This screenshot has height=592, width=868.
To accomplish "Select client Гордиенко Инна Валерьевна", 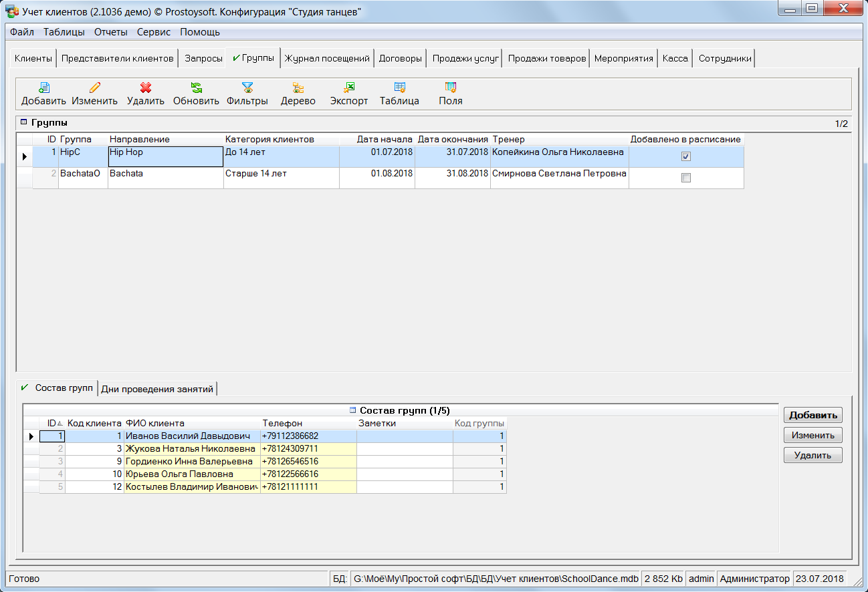I will 193,462.
